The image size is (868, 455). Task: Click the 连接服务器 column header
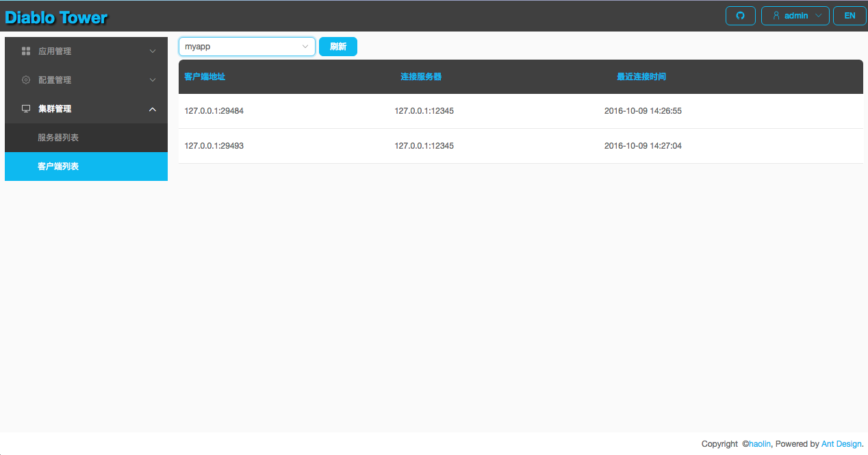click(x=421, y=77)
